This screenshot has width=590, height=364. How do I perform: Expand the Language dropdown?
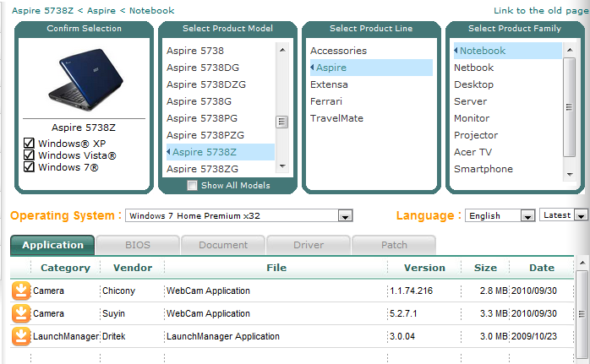(527, 216)
